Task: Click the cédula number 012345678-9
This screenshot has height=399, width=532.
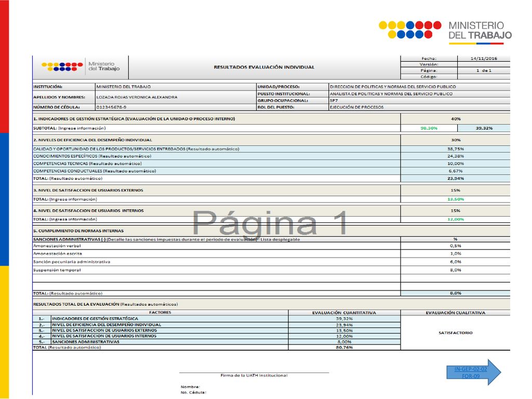Action: tap(111, 107)
